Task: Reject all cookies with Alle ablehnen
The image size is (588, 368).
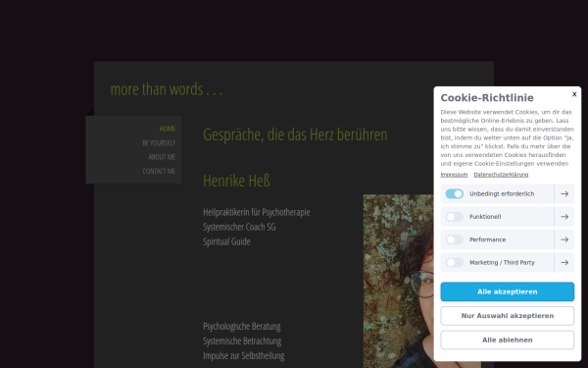Action: click(x=507, y=340)
